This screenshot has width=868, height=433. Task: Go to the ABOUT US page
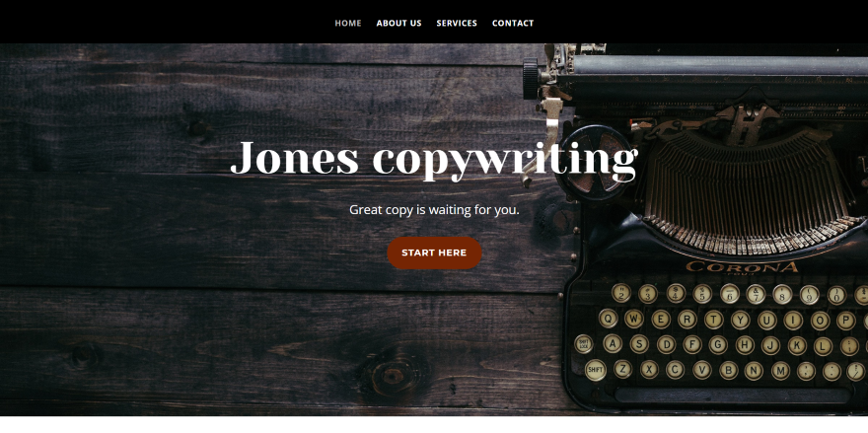click(x=398, y=23)
